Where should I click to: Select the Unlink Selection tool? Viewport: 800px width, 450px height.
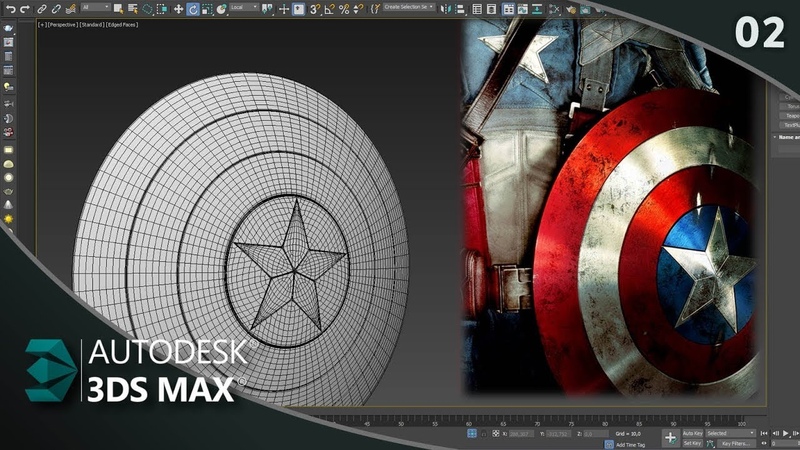tap(56, 9)
